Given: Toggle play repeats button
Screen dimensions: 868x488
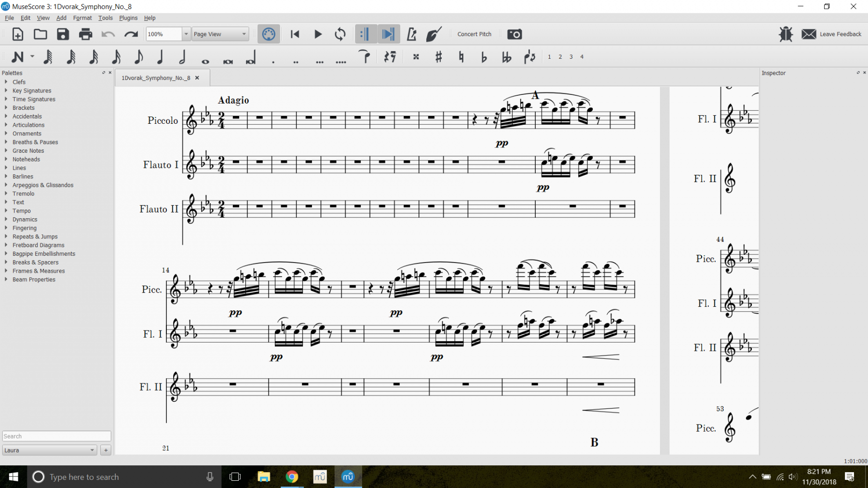Looking at the screenshot, I should [x=366, y=34].
